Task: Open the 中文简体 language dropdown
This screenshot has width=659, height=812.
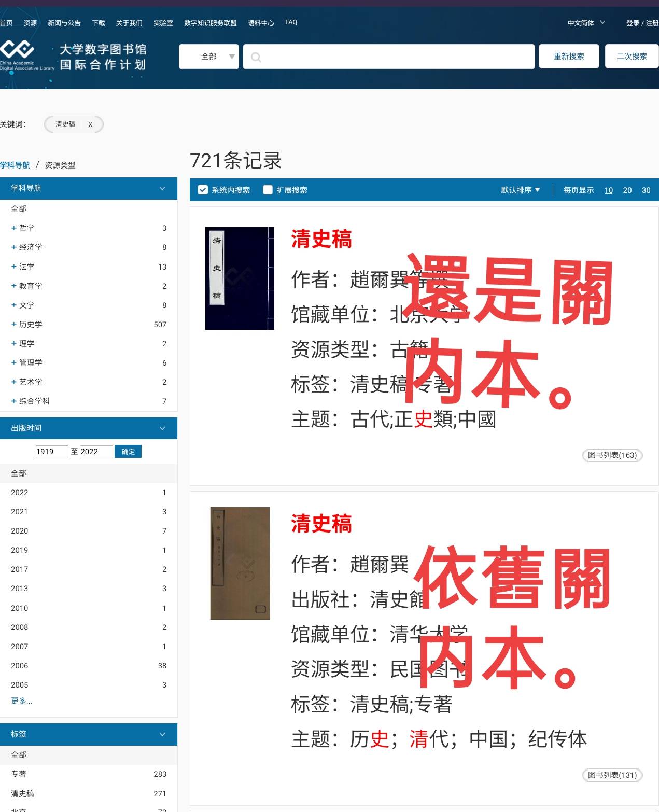Action: (586, 23)
